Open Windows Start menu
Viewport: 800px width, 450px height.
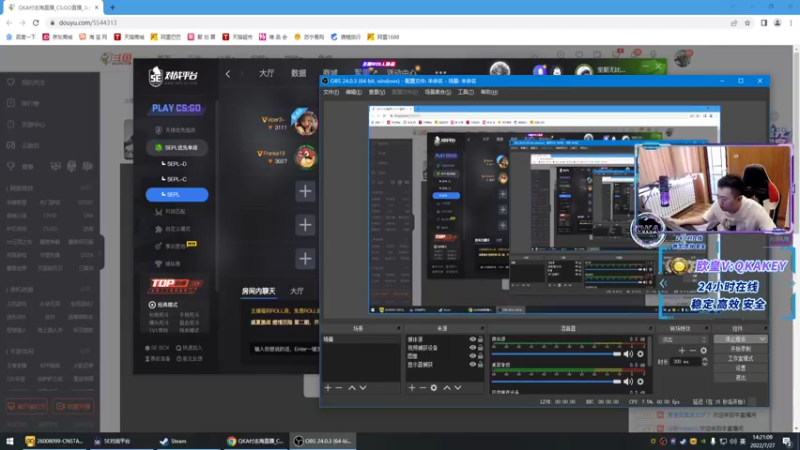[x=10, y=441]
